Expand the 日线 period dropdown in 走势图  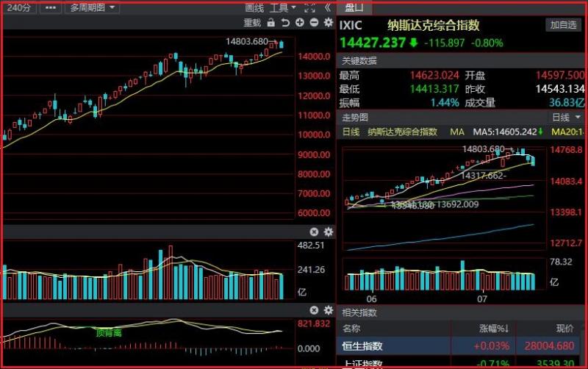(x=567, y=118)
